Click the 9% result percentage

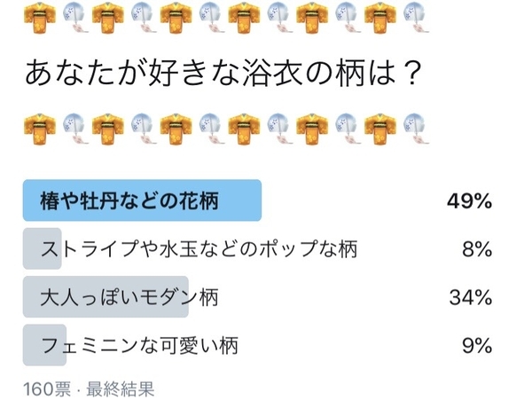pos(477,343)
